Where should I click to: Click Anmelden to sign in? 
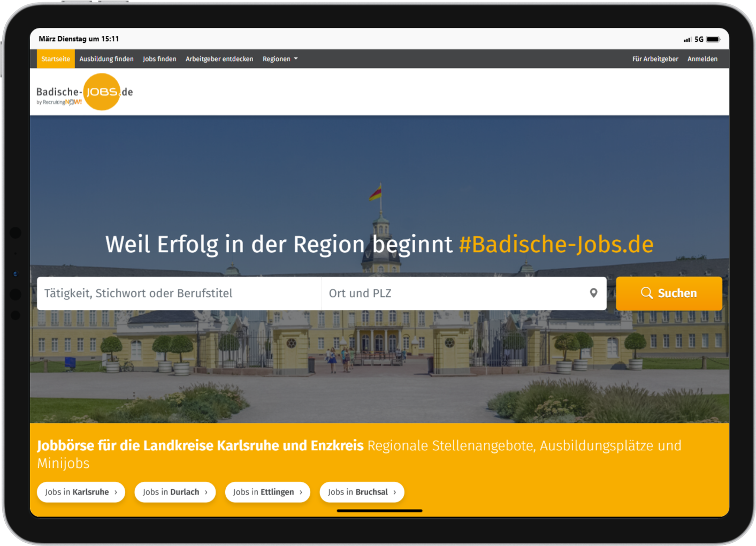[x=702, y=59]
